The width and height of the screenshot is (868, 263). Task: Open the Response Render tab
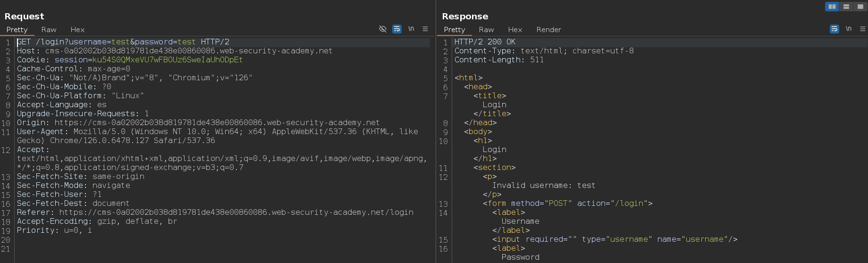tap(549, 29)
